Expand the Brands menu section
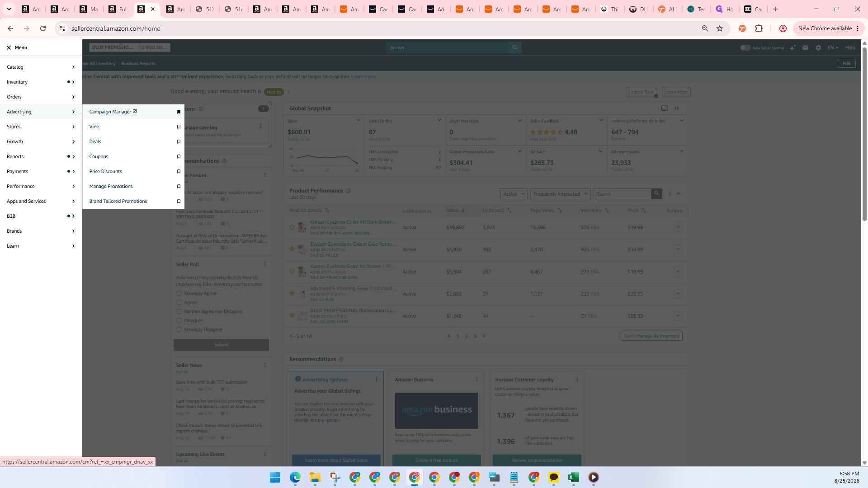The height and width of the screenshot is (488, 868). [41, 231]
